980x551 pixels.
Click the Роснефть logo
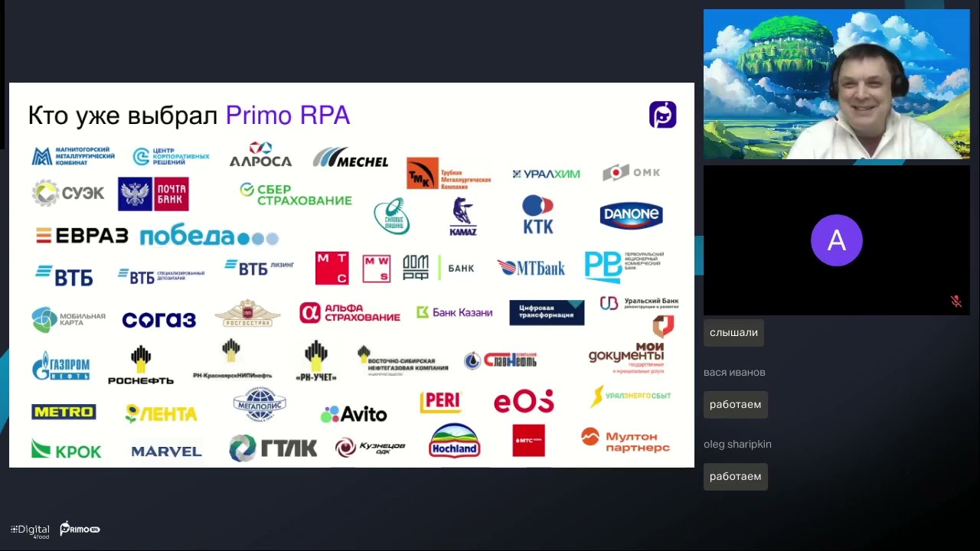(x=141, y=364)
